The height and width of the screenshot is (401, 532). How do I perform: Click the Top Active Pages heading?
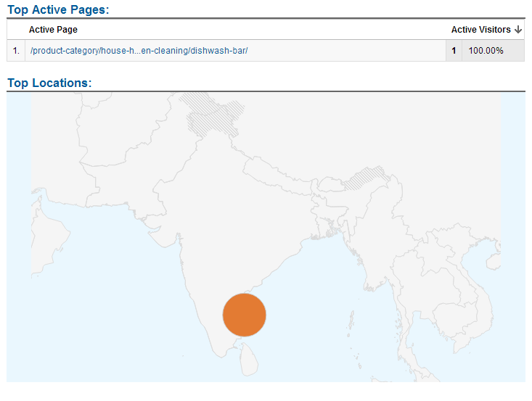(58, 9)
